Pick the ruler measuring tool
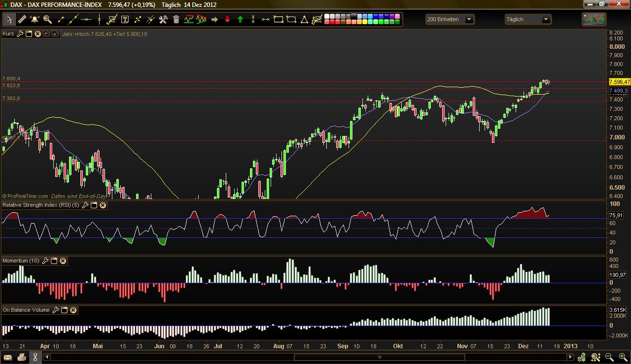Viewport: 631px width, 364px height. (x=22, y=20)
